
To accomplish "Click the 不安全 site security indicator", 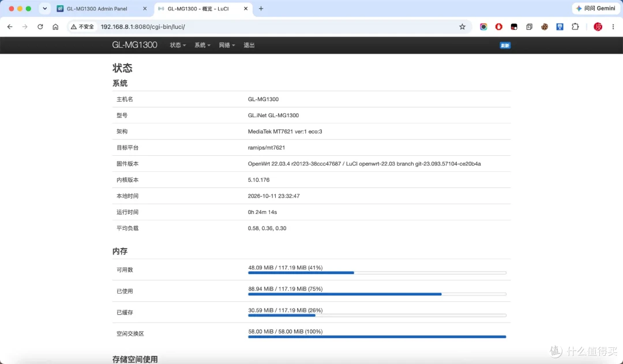I will (x=82, y=27).
